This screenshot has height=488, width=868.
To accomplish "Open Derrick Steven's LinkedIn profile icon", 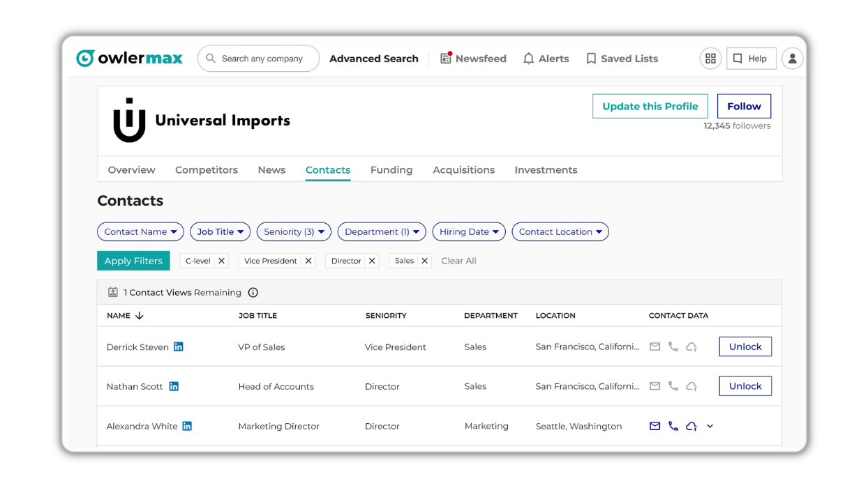I will (179, 347).
